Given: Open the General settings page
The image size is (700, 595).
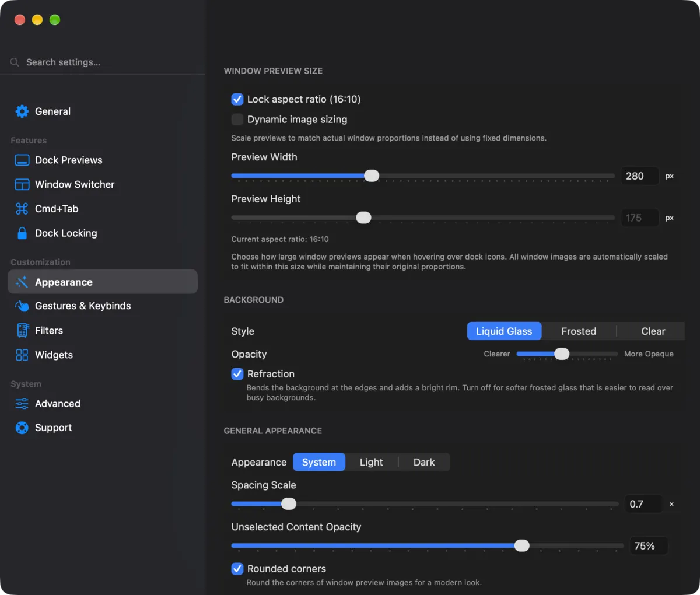Looking at the screenshot, I should pos(103,111).
